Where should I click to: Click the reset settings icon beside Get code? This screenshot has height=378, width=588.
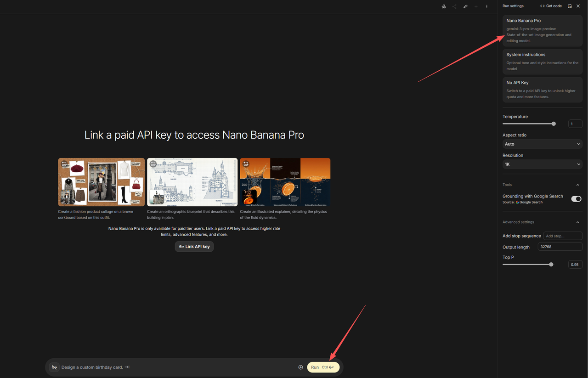click(570, 6)
